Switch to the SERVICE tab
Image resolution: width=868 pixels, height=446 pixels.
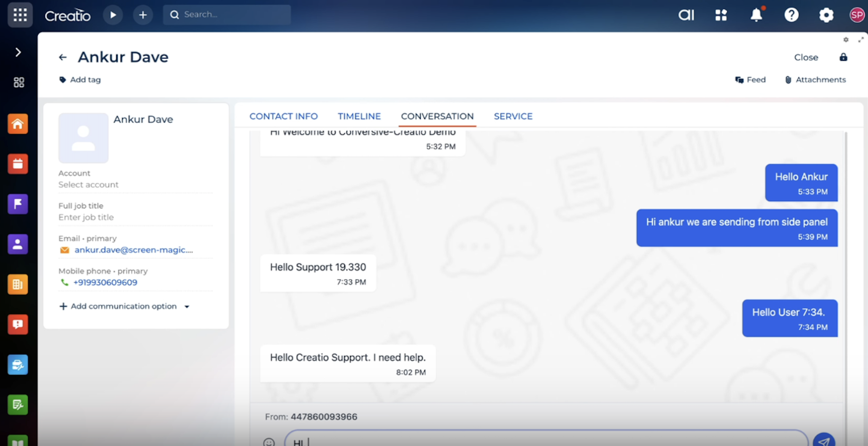pyautogui.click(x=513, y=116)
